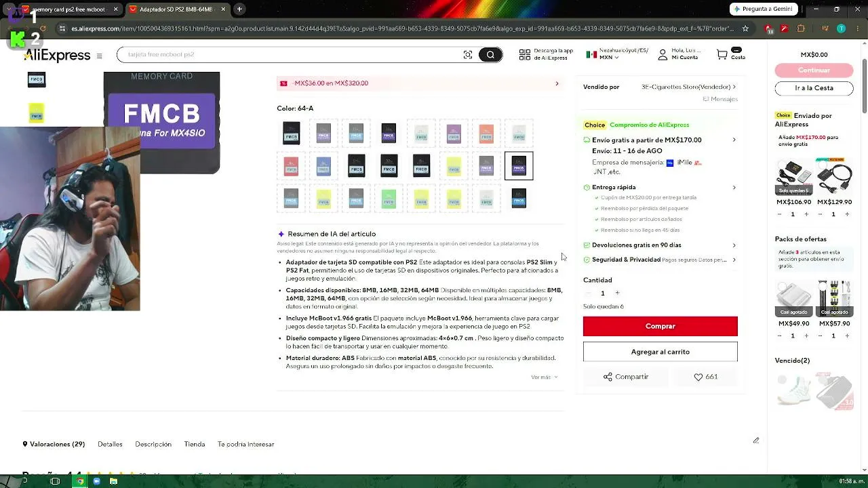Switch to the Descripción tab
Viewport: 868px width, 488px height.
coord(153,444)
